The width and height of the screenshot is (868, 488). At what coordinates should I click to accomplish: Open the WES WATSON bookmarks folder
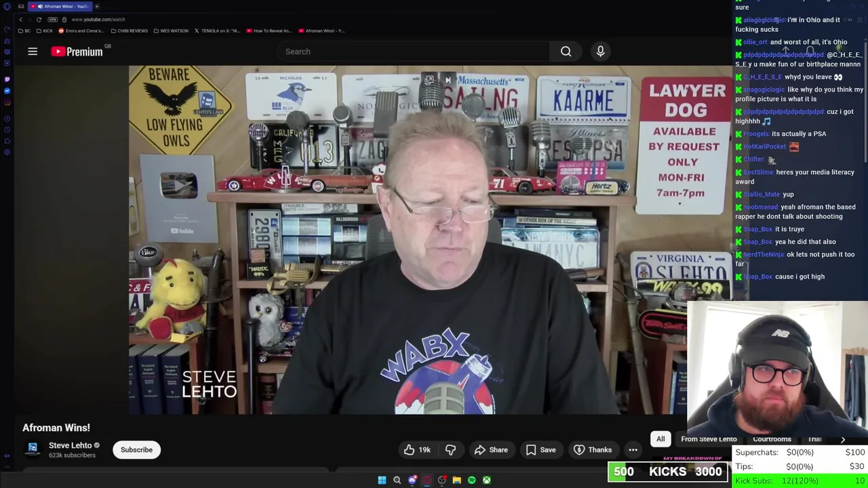[171, 30]
